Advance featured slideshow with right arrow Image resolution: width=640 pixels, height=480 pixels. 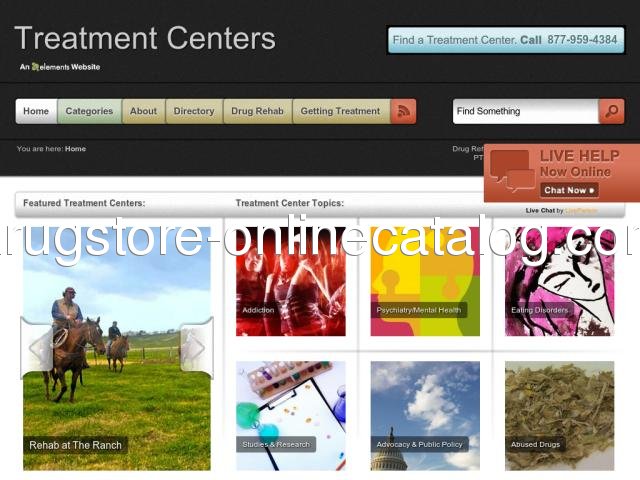point(197,348)
